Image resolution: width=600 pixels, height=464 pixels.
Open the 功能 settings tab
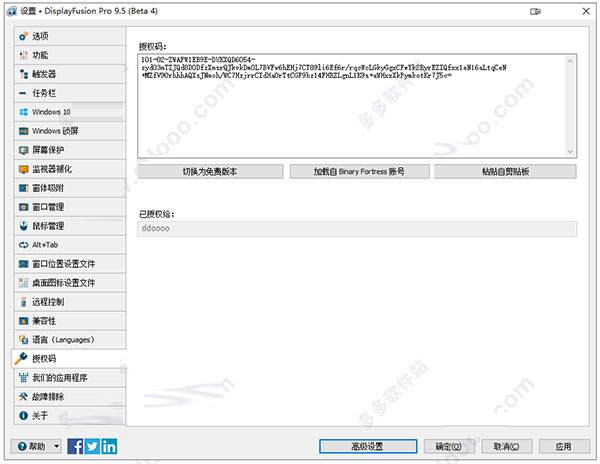coord(70,55)
